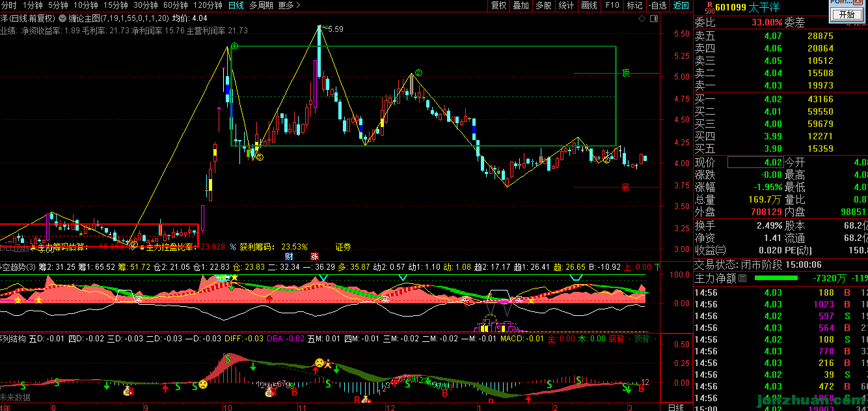
Task: Click the diamond icon above the chart
Action: pyautogui.click(x=642, y=20)
